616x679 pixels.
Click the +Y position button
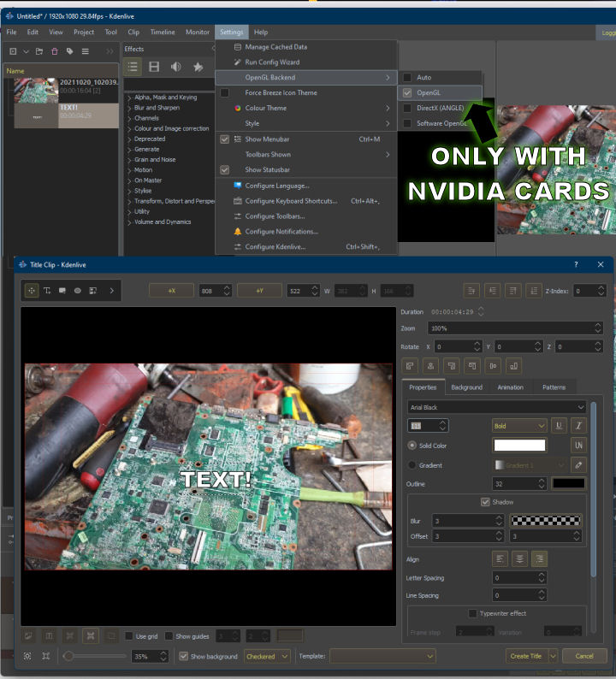click(x=259, y=291)
